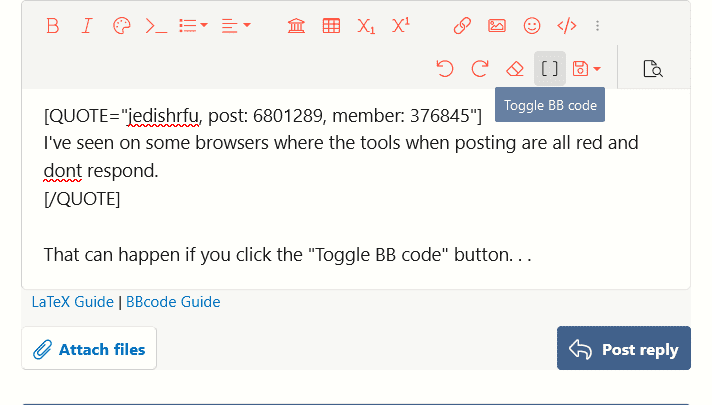Viewport: 712px width, 405px height.
Task: Click the Post reply button
Action: pos(623,349)
